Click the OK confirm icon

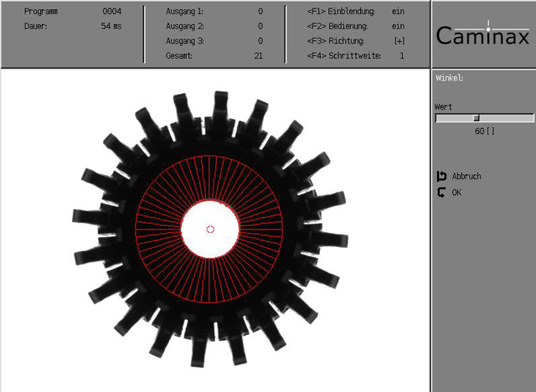tap(441, 193)
